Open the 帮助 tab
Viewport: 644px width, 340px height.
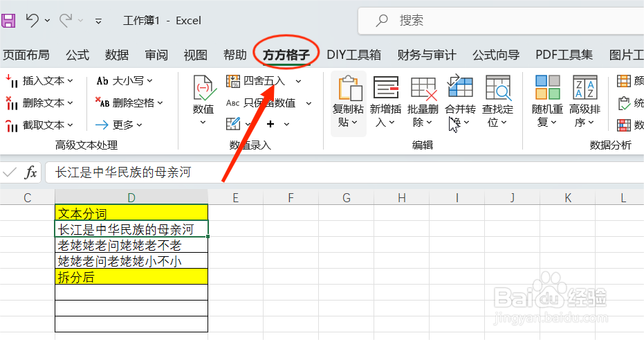click(x=235, y=55)
